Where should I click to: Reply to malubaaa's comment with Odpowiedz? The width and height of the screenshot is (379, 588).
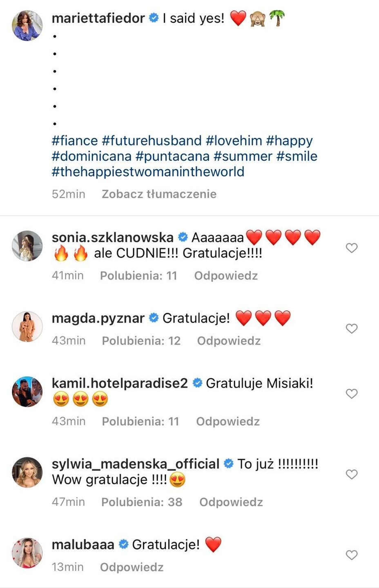coord(132,567)
